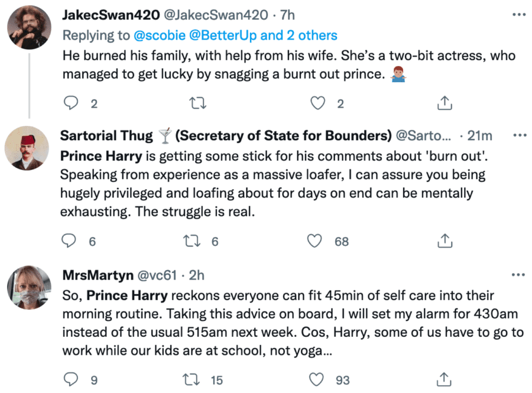This screenshot has width=532, height=393.
Task: Open more options on JakecSwan420's tweet
Action: click(x=518, y=14)
